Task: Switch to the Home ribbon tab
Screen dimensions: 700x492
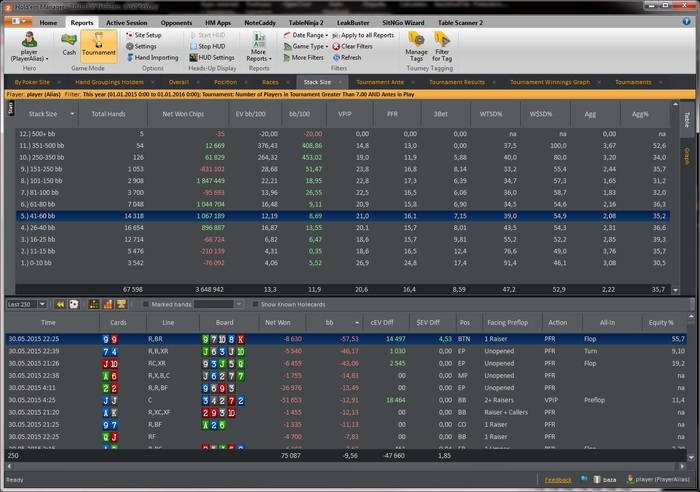Action: pyautogui.click(x=48, y=23)
